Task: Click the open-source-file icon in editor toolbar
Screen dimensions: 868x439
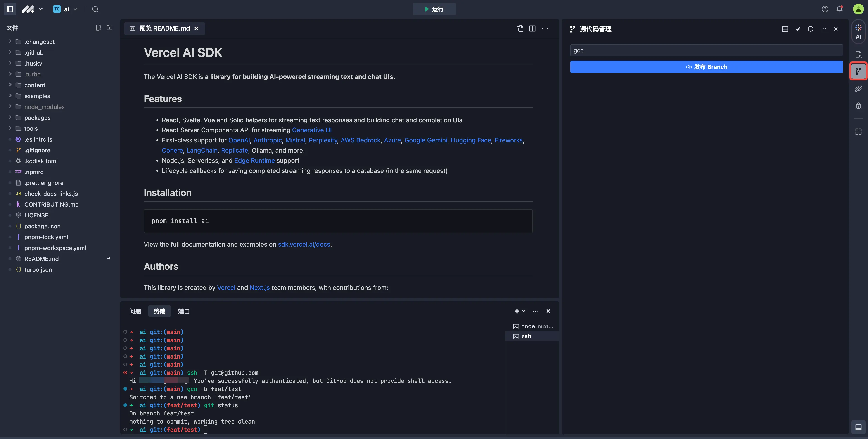Action: [520, 29]
